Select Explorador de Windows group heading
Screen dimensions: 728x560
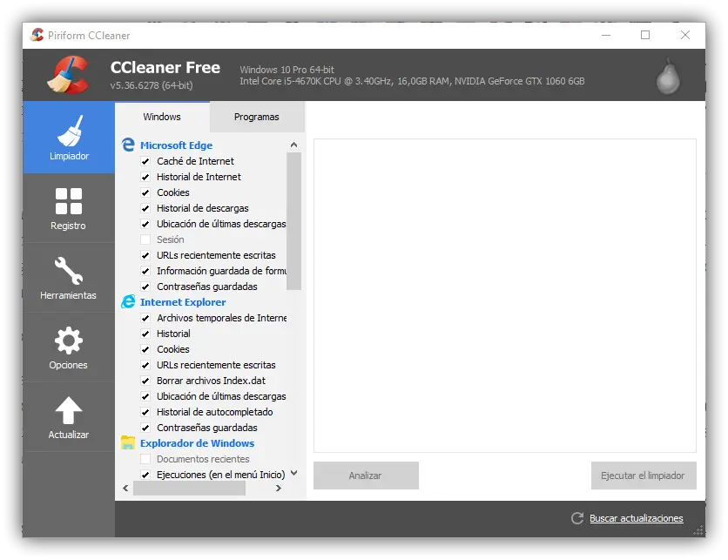(x=198, y=443)
